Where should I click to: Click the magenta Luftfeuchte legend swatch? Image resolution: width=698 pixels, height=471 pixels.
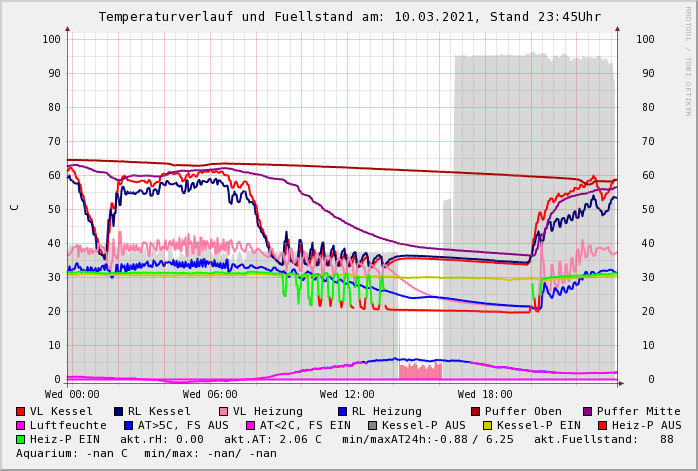(21, 425)
